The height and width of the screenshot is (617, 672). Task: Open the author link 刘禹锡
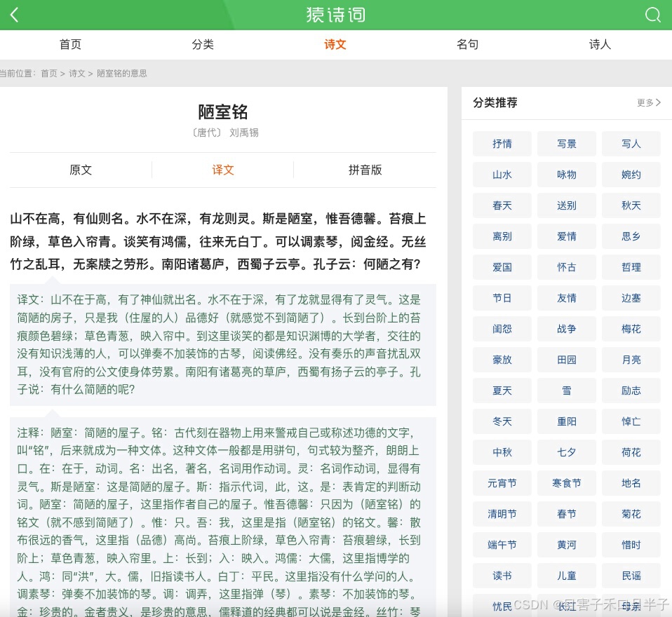coord(244,133)
